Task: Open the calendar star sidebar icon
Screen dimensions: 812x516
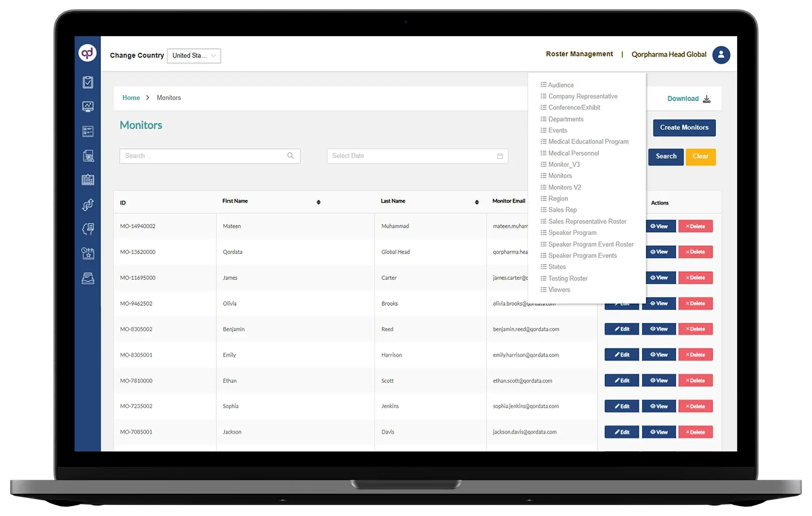Action: tap(88, 253)
